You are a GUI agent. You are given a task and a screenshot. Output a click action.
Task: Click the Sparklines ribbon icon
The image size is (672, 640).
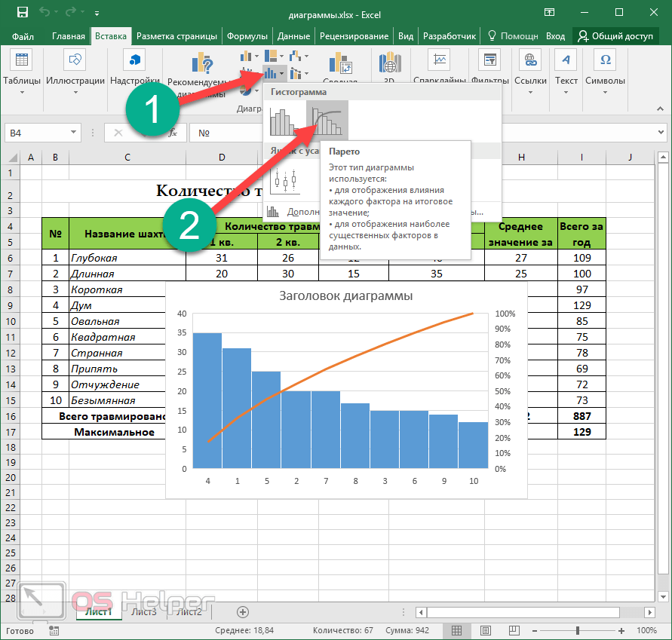438,72
